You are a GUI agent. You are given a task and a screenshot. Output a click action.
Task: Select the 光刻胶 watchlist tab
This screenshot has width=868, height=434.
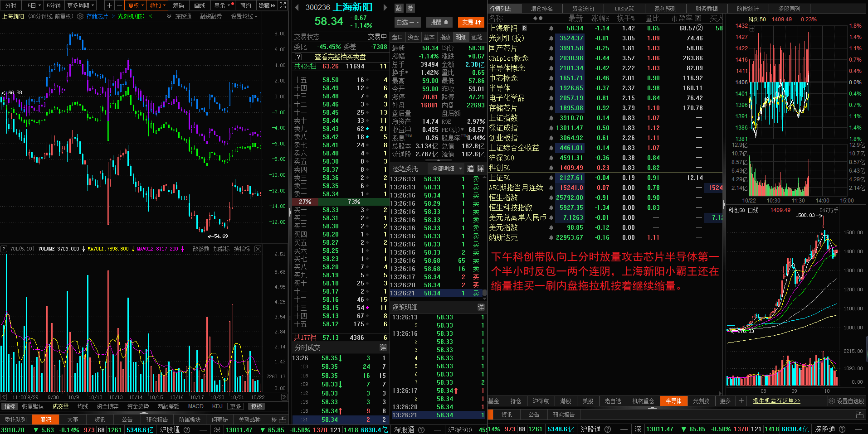701,401
